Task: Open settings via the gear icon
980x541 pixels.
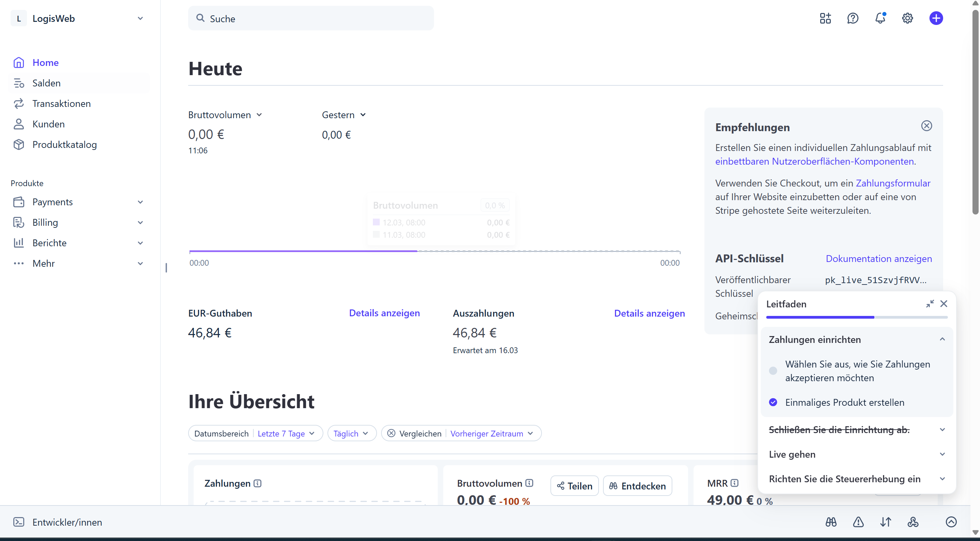Action: tap(907, 18)
